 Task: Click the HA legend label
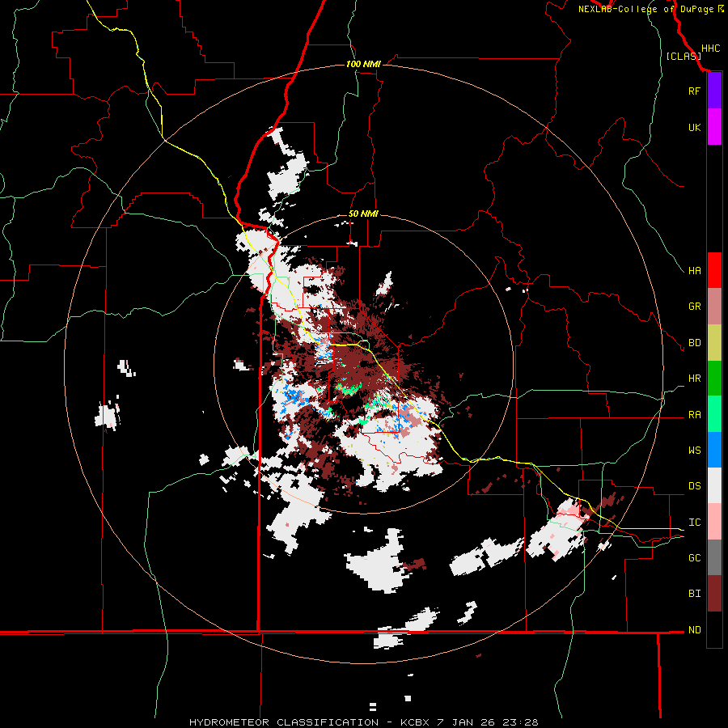[694, 270]
